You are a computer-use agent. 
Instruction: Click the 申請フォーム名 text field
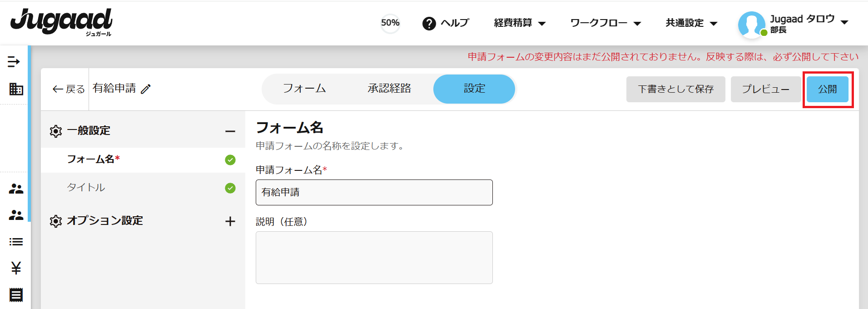374,192
